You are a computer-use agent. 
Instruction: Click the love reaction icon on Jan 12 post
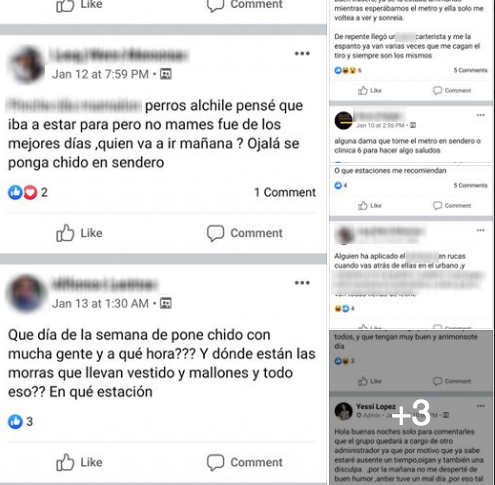(30, 192)
